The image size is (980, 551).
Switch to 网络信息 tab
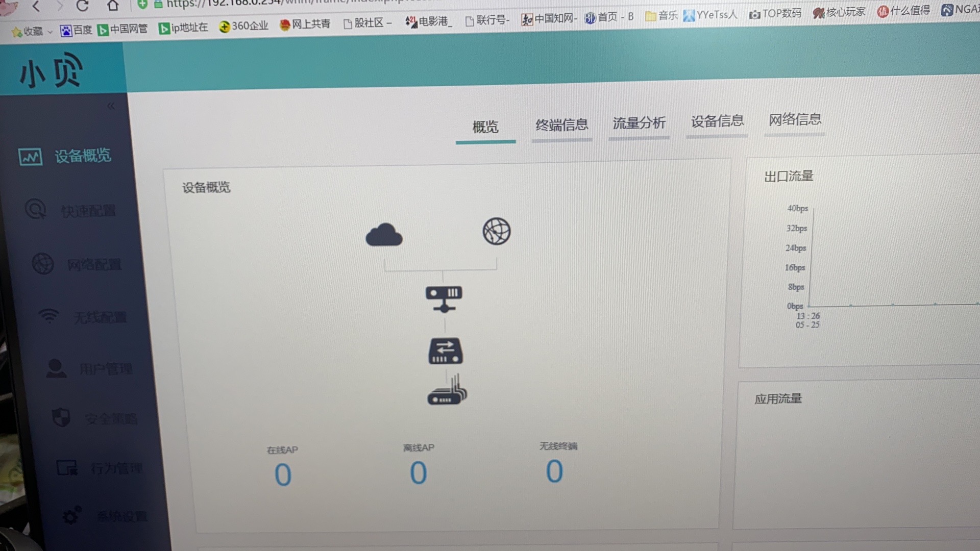click(795, 119)
